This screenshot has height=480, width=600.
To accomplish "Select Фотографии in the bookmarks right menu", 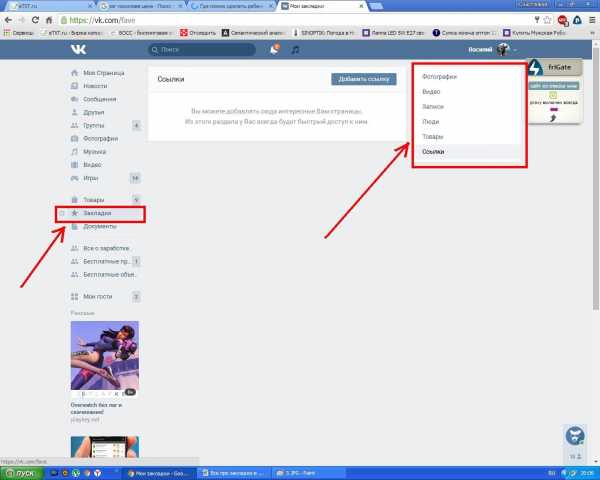I will pos(440,77).
